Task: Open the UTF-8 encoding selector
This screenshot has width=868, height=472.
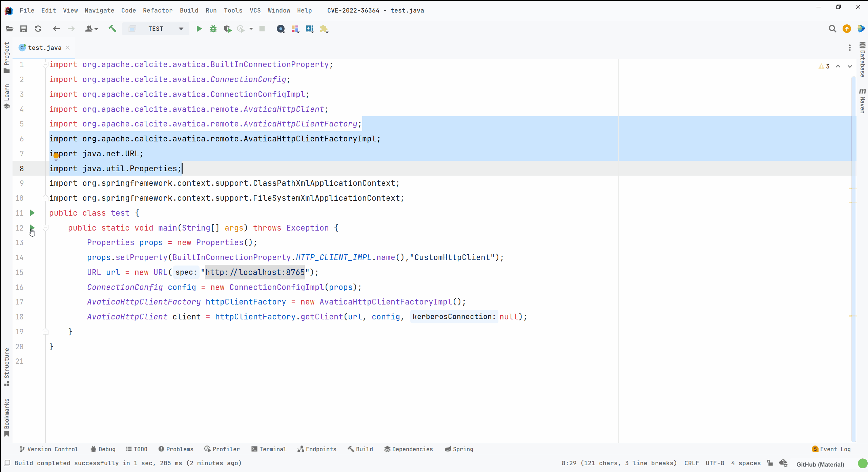Action: click(715, 463)
